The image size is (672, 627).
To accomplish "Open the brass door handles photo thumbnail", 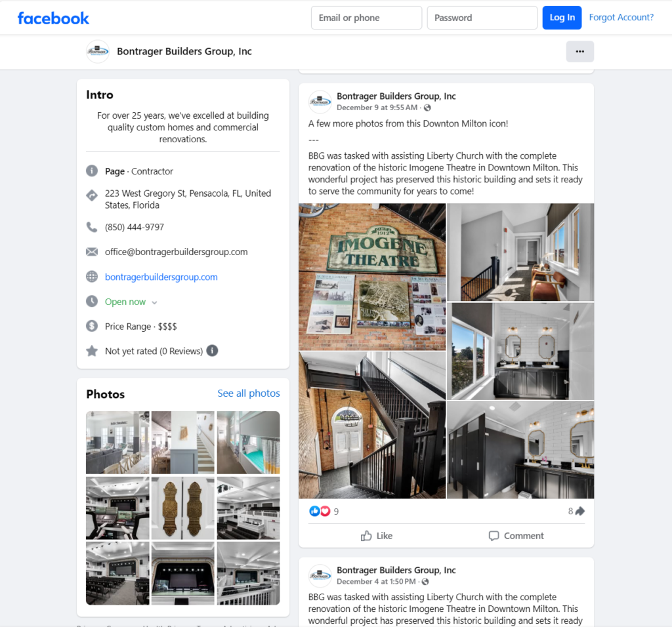I will 182,508.
